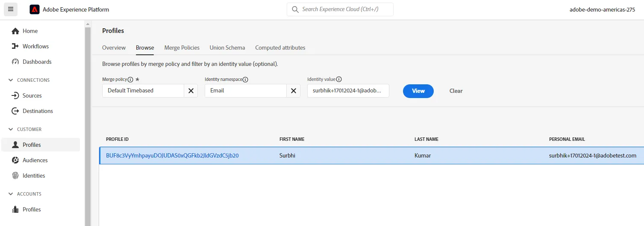This screenshot has height=226, width=644.
Task: Click the Workflows icon in sidebar
Action: point(15,46)
